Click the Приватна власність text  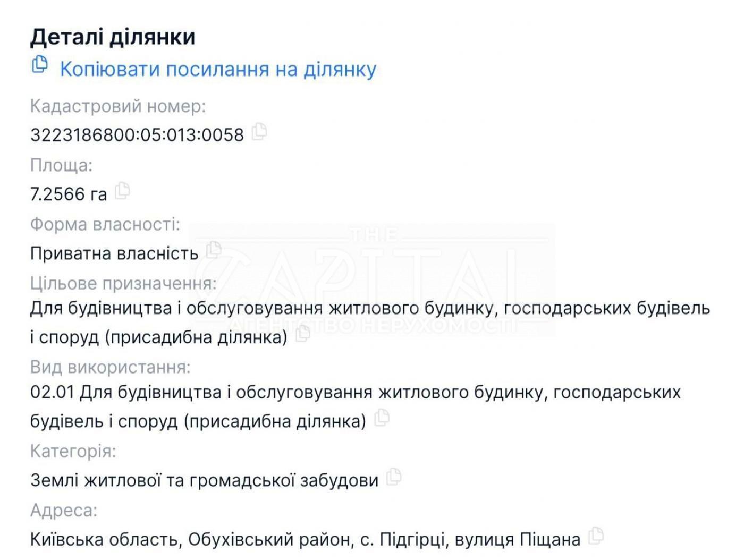coord(114,253)
